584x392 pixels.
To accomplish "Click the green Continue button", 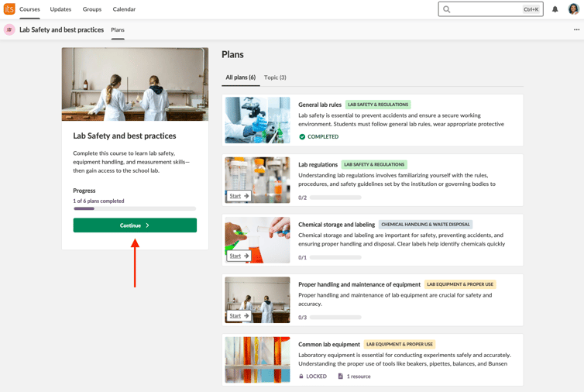I will click(x=135, y=225).
